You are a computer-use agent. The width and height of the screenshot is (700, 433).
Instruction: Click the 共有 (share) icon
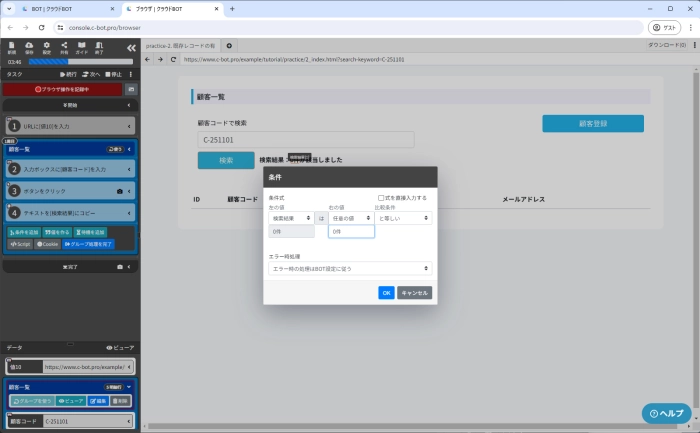[64, 47]
